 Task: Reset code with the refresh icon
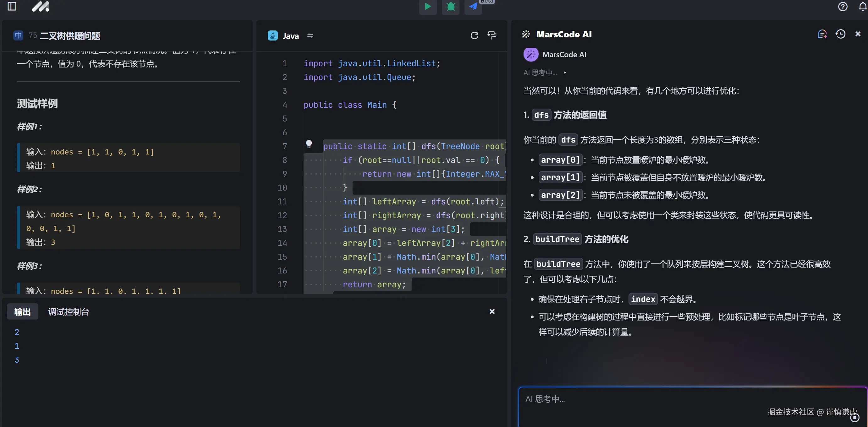tap(475, 35)
